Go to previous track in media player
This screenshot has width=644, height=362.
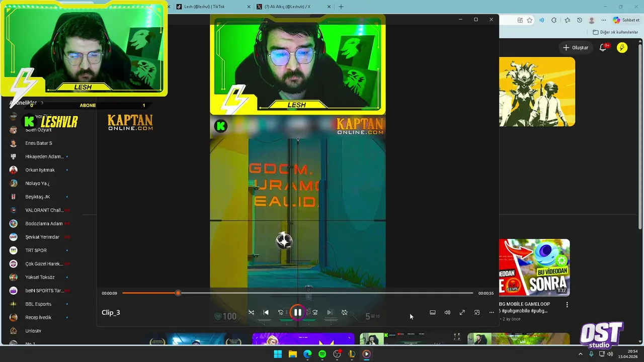coord(266,312)
